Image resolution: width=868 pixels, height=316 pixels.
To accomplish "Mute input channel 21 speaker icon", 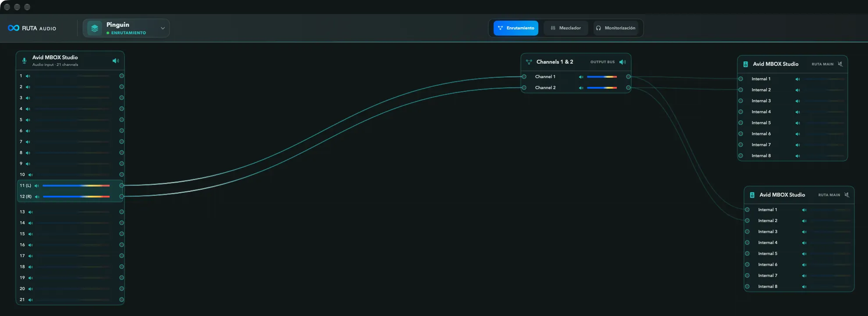I will coord(31,300).
